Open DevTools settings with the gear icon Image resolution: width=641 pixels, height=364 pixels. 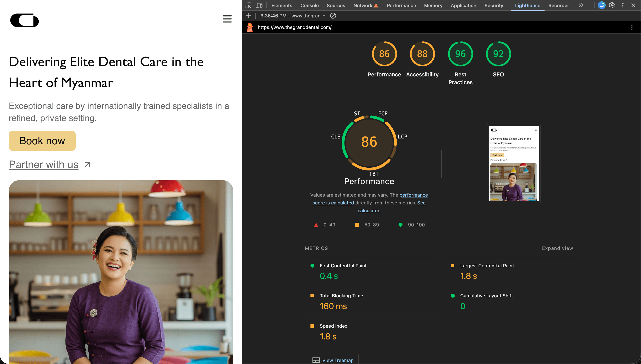coord(612,5)
